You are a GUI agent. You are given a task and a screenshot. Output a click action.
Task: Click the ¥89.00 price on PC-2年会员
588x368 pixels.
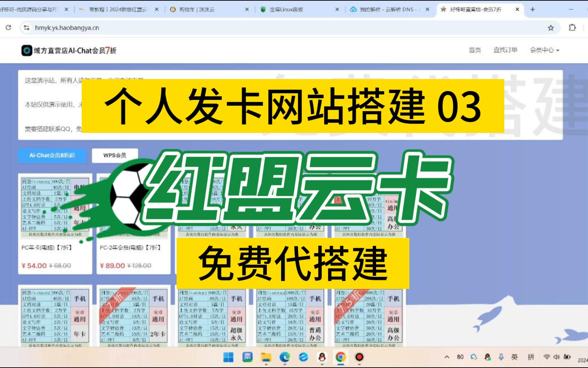[x=112, y=266]
